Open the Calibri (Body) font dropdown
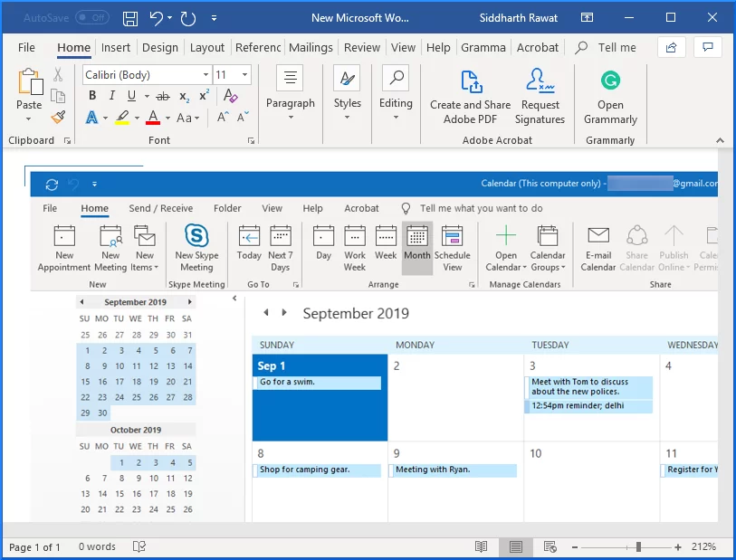 point(145,73)
